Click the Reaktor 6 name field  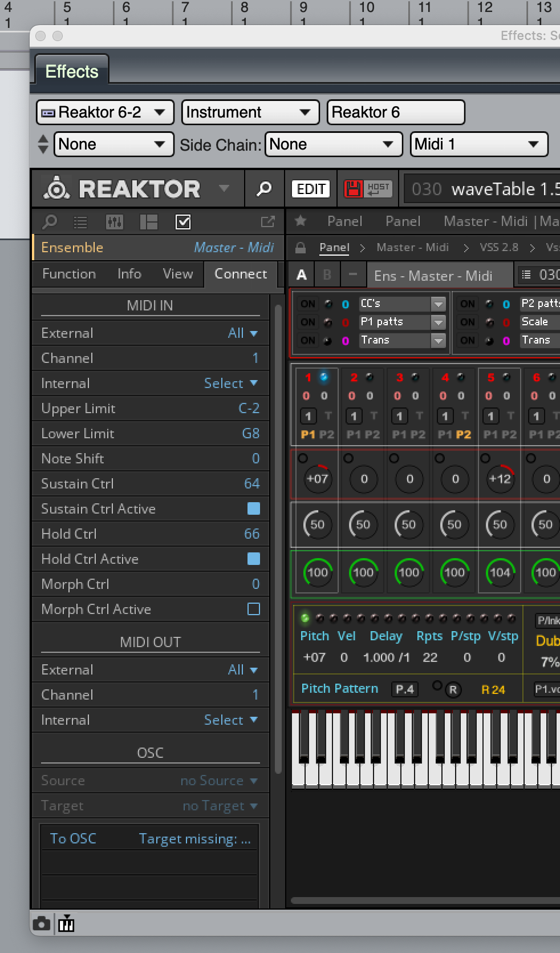[396, 112]
